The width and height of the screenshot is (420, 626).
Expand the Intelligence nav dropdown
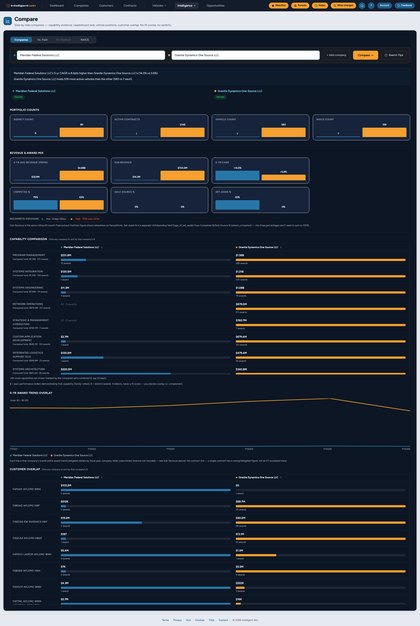coord(186,6)
